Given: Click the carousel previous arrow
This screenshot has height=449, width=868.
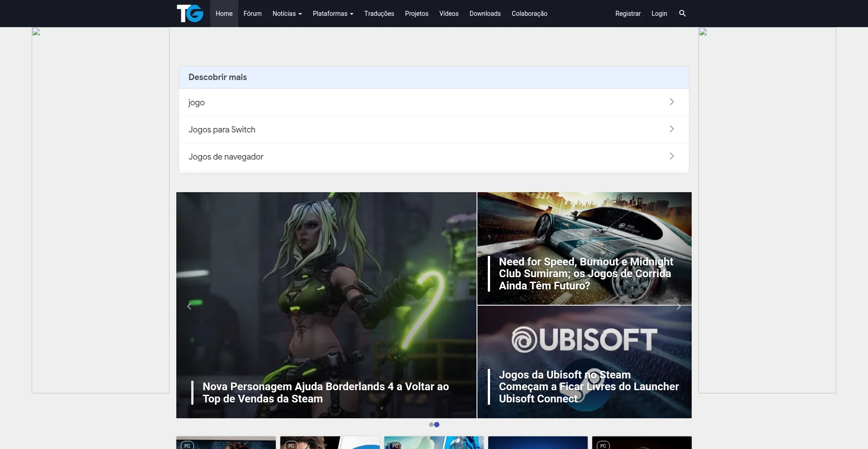Looking at the screenshot, I should pyautogui.click(x=189, y=306).
